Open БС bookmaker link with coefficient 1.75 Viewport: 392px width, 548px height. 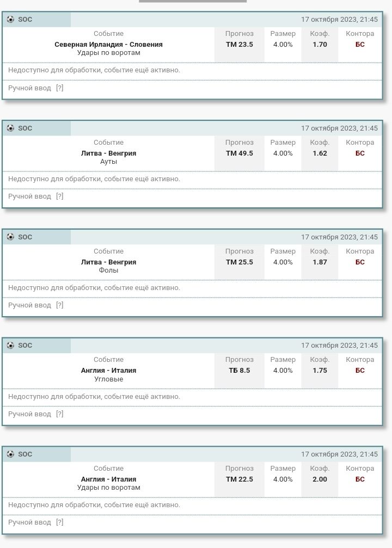[x=360, y=371]
